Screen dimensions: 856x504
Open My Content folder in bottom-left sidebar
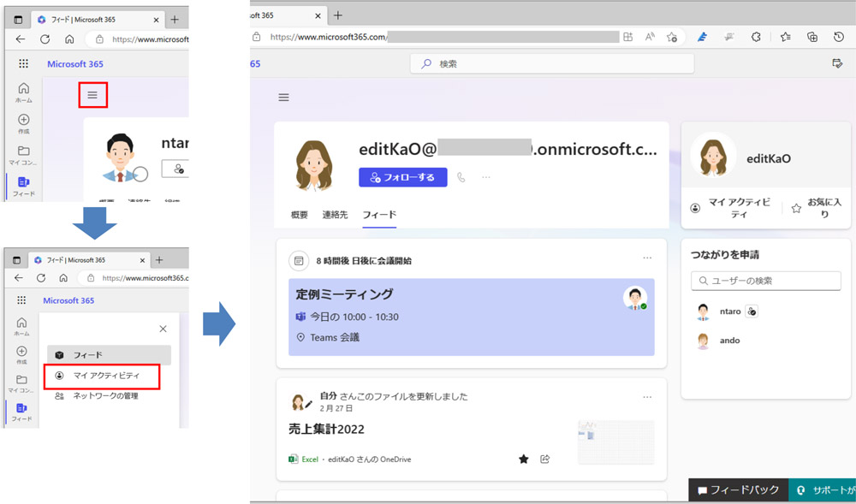click(x=22, y=383)
